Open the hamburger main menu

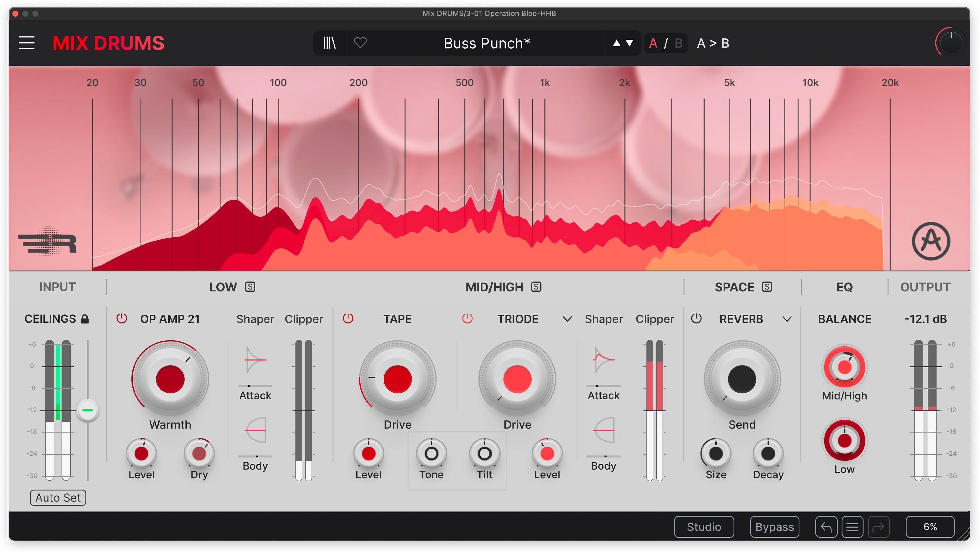(x=27, y=43)
